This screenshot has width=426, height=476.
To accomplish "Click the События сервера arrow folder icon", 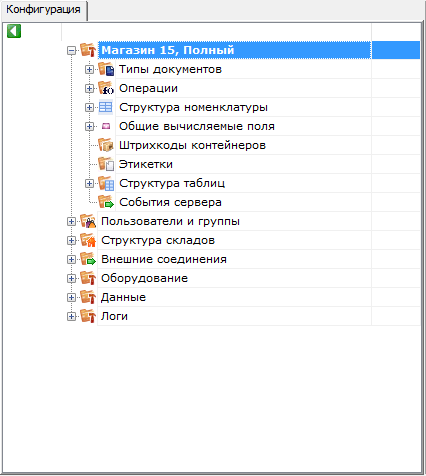I will (x=106, y=202).
